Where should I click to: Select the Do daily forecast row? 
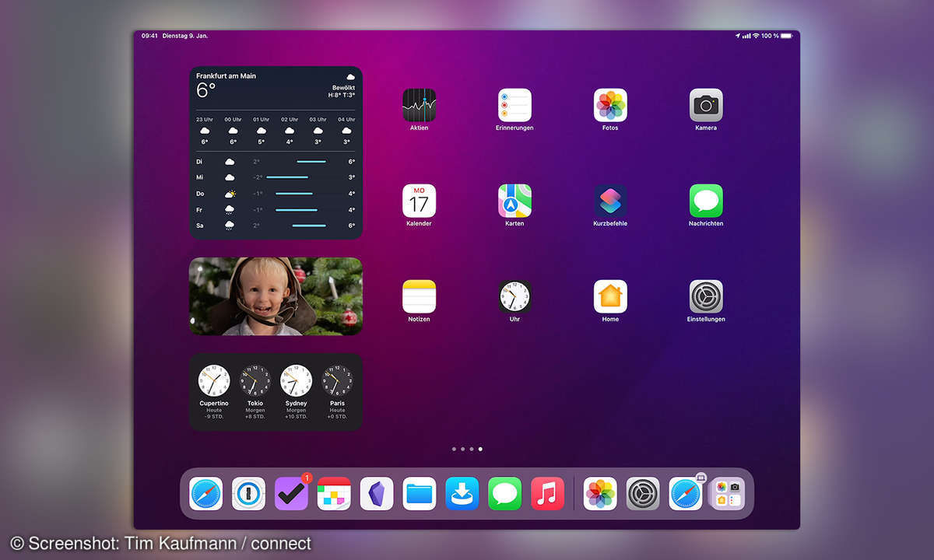(x=276, y=194)
